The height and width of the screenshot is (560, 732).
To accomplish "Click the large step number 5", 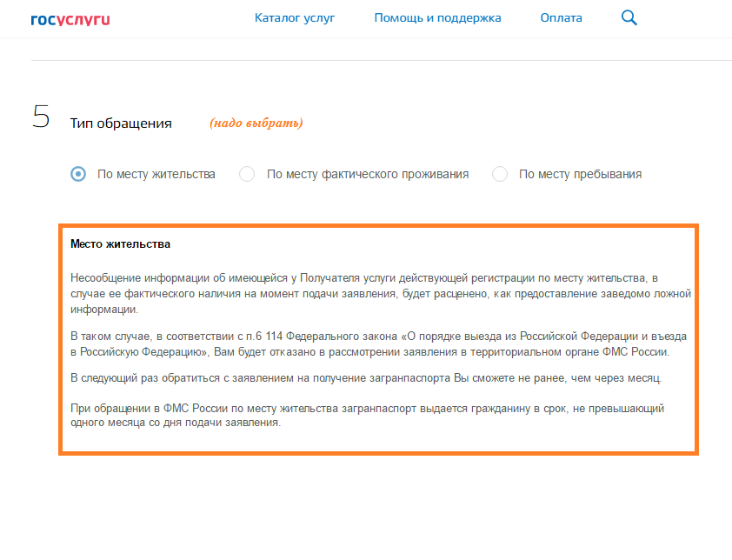I will [x=41, y=117].
